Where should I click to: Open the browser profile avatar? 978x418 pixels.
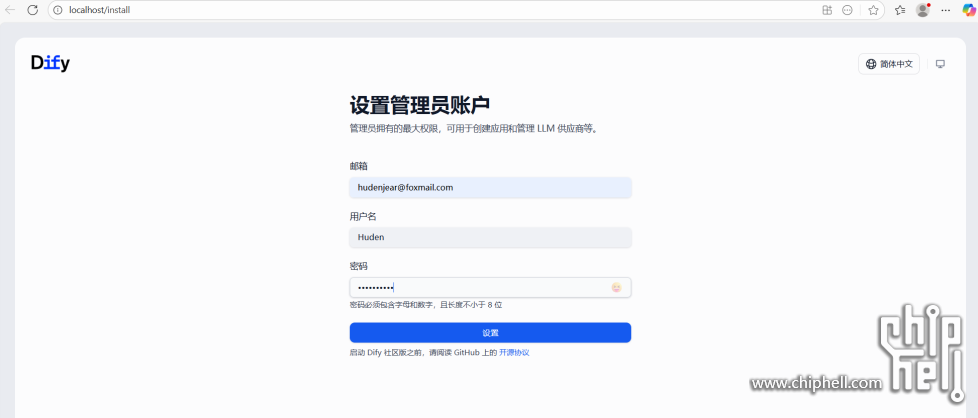(922, 10)
